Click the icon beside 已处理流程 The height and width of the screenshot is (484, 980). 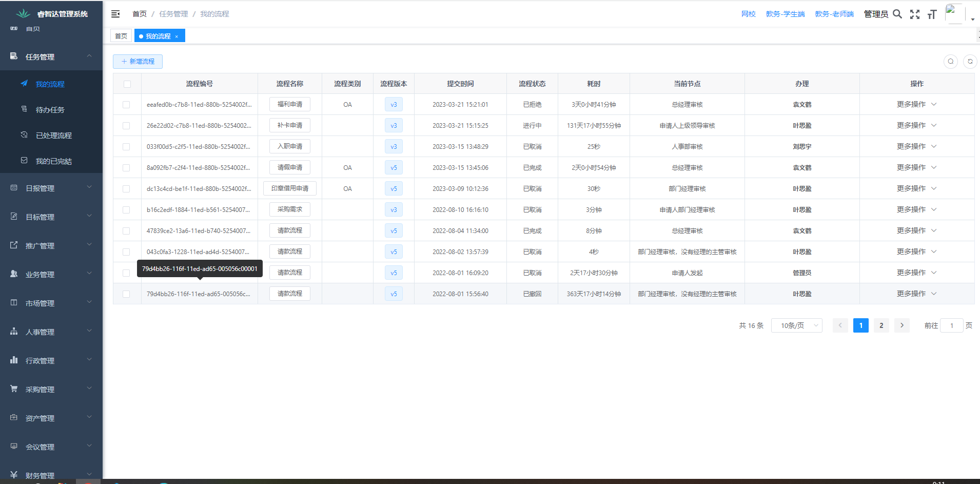click(24, 134)
